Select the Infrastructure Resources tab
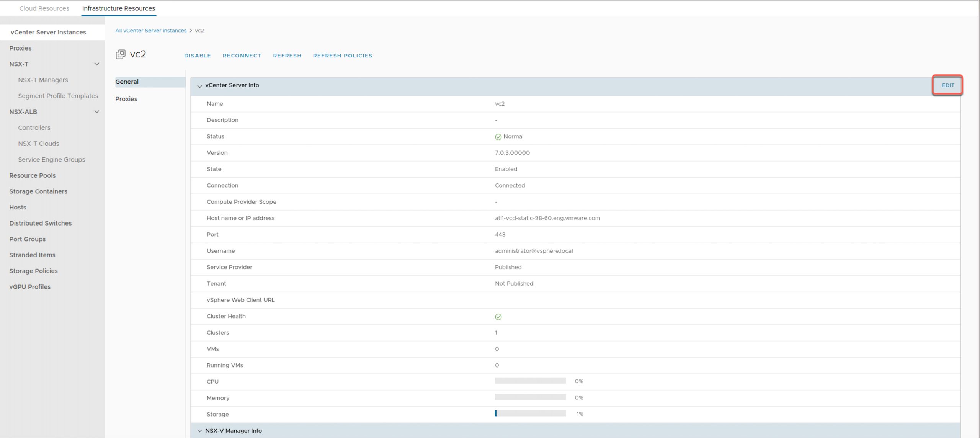This screenshot has width=980, height=438. coord(118,8)
